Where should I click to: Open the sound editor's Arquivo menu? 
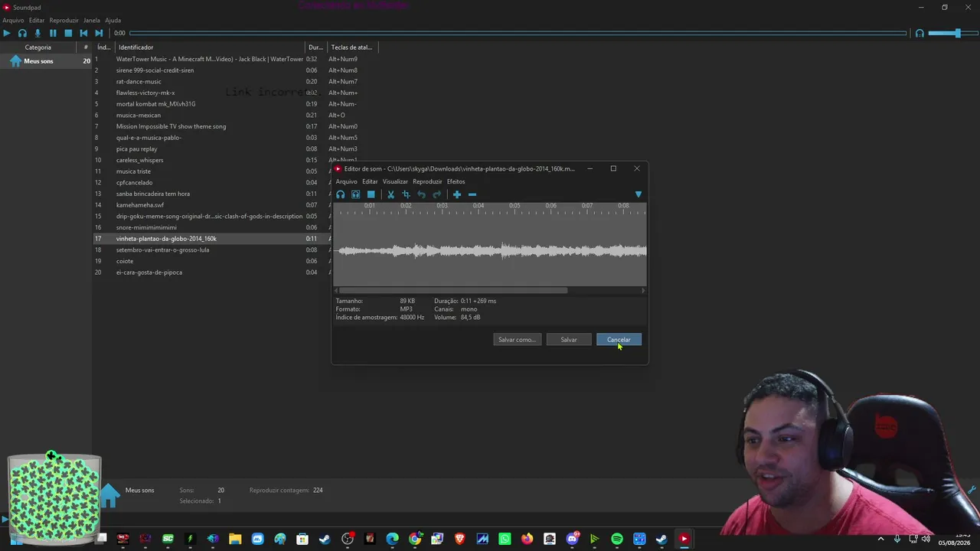tap(346, 182)
